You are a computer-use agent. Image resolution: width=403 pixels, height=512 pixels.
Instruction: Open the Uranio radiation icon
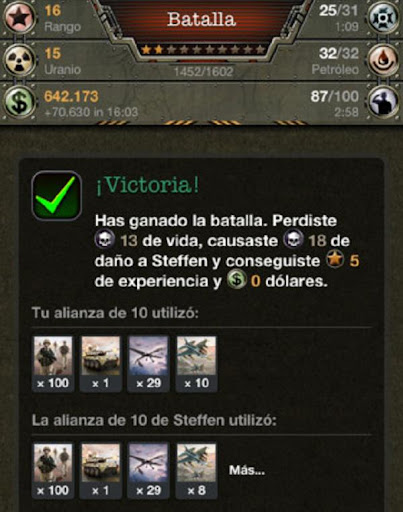pyautogui.click(x=19, y=61)
